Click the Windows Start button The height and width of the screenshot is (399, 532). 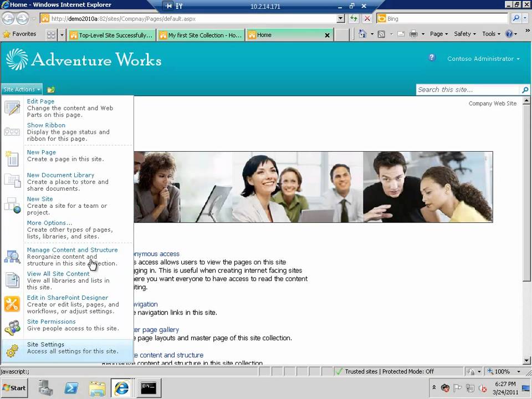[14, 388]
